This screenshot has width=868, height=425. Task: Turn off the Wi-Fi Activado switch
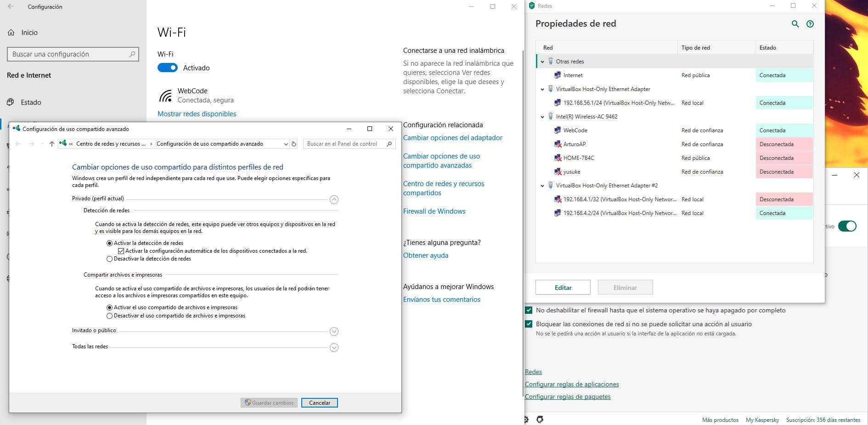[168, 68]
